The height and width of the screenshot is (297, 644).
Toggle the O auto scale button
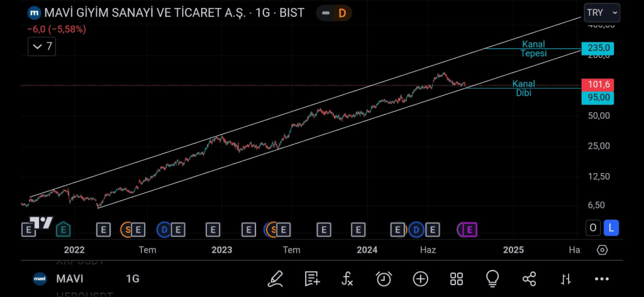pos(593,228)
